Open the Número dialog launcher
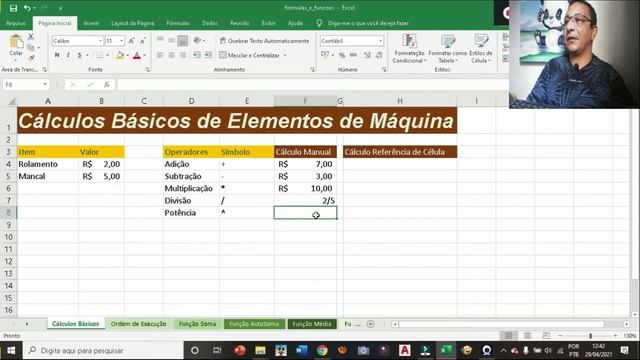 (x=384, y=70)
